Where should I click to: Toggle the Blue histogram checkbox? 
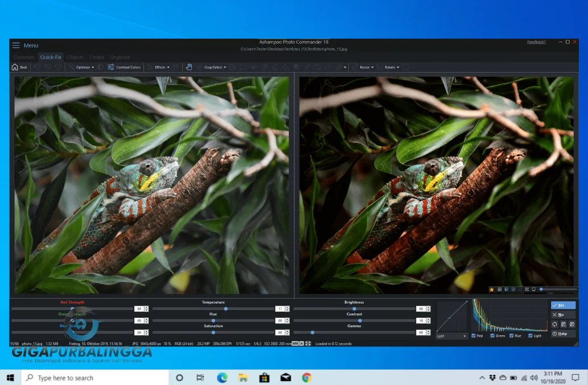pyautogui.click(x=511, y=336)
